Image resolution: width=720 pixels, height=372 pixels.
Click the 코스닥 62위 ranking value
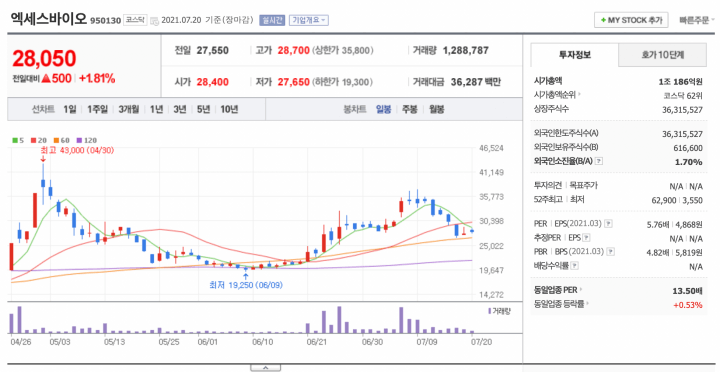[x=683, y=95]
